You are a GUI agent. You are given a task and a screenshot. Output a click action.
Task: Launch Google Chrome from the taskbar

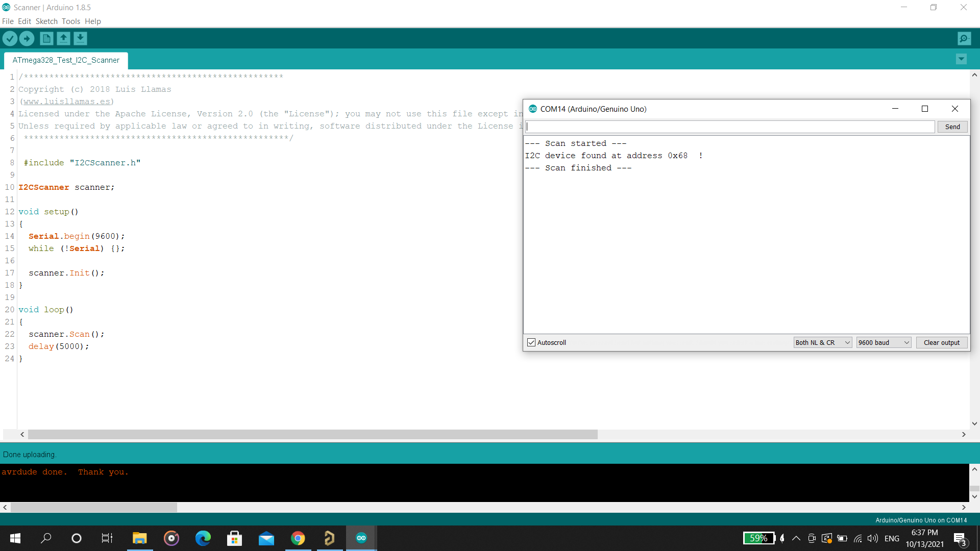tap(298, 538)
